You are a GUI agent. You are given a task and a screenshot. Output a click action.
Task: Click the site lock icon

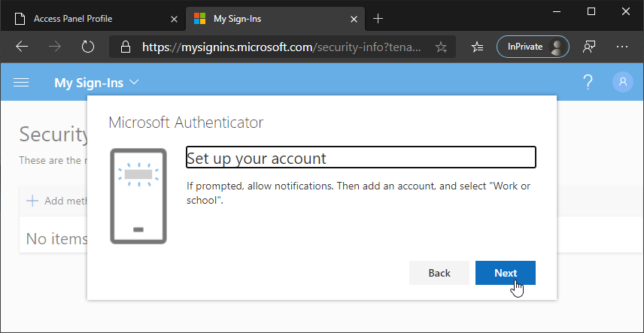126,47
